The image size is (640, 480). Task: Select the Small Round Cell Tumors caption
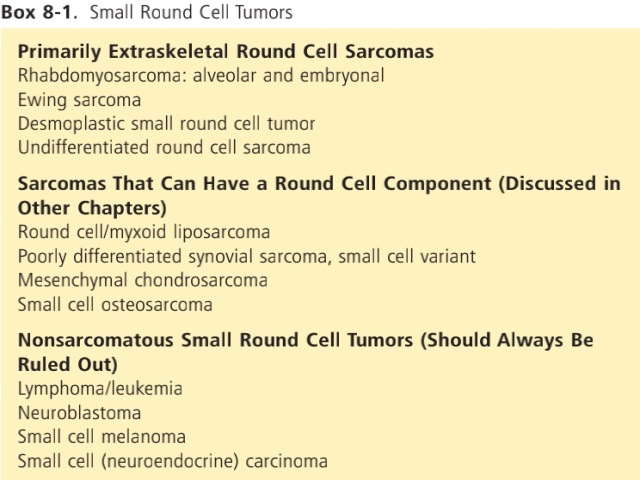[x=191, y=12]
